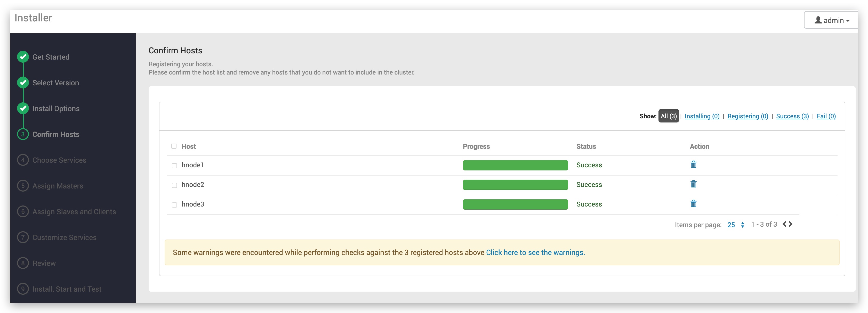This screenshot has height=313, width=868.
Task: Select Assign Masters step in sidebar
Action: pos(58,186)
